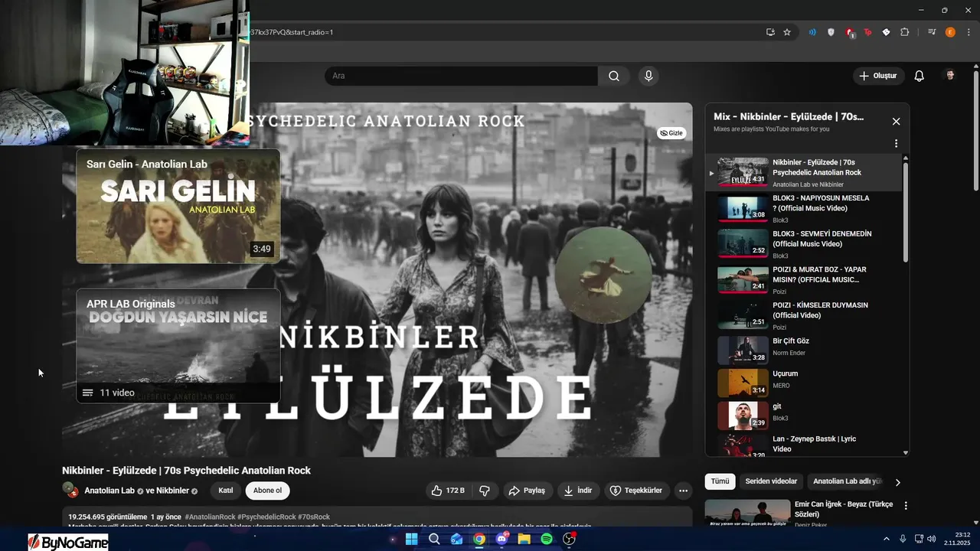Hide end cards with Gizle
Viewport: 980px width, 551px height.
click(671, 133)
